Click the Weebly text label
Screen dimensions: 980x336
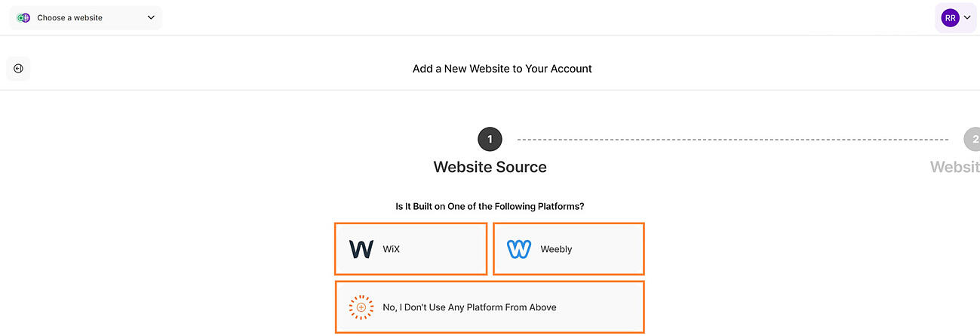556,249
